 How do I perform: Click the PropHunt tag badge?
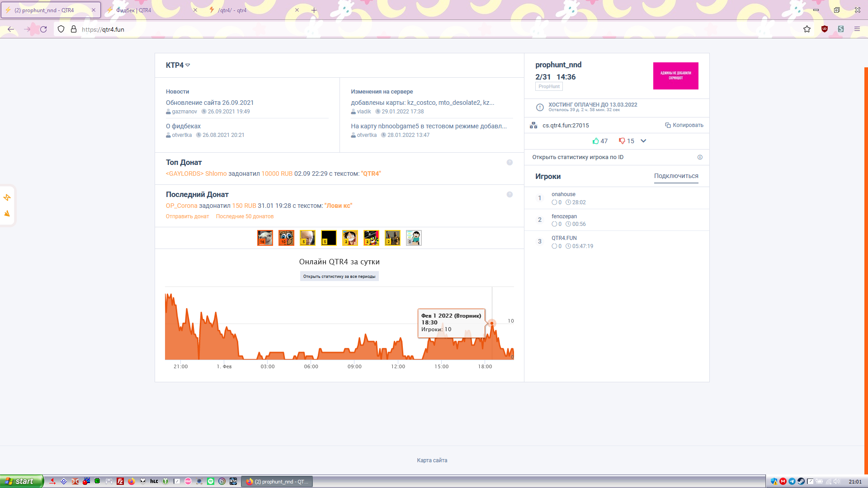pos(549,87)
